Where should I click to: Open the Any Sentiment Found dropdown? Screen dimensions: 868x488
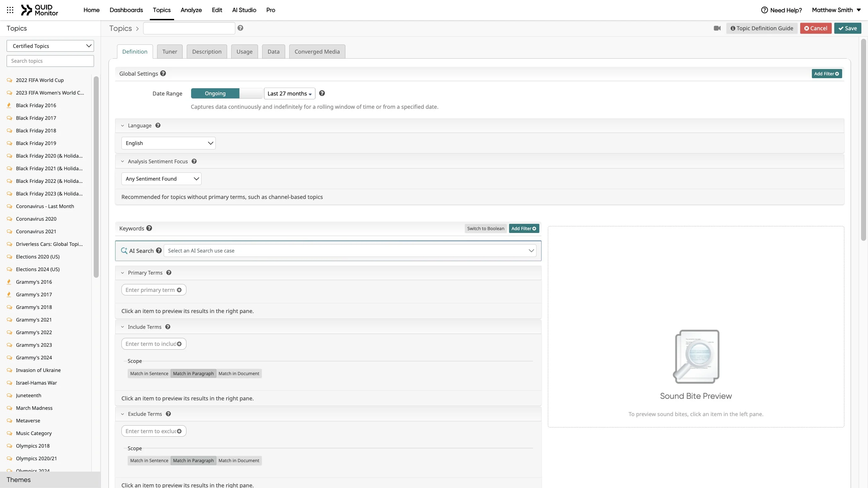pyautogui.click(x=161, y=179)
